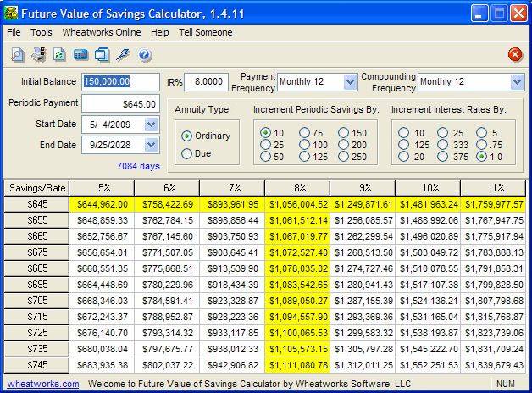
Task: Set periodic savings increment to 25
Action: click(x=265, y=145)
